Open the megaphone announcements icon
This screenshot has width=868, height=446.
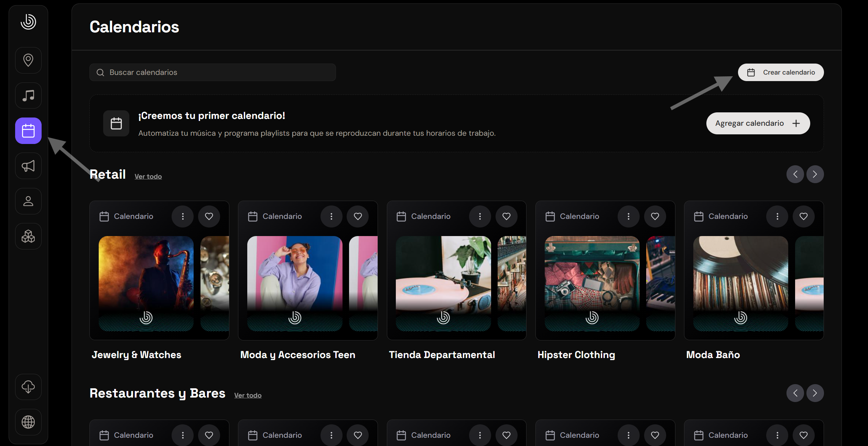tap(28, 166)
